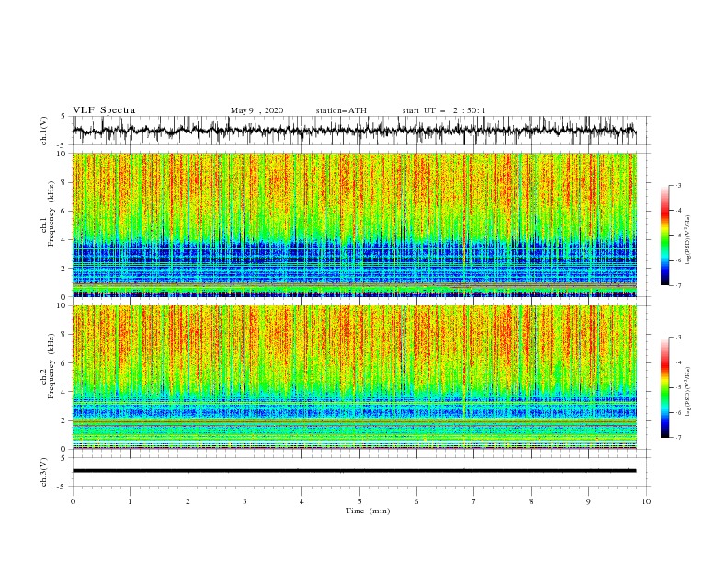Click the time axis tick label "5"
This screenshot has height=563, width=728.
coord(359,501)
